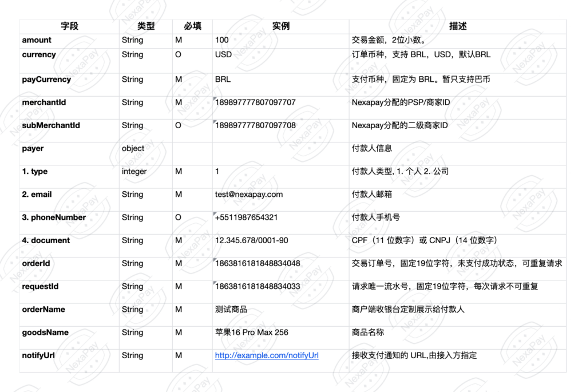Click the example value 1863816181848834033
Screen dimensions: 586x392
tap(258, 287)
